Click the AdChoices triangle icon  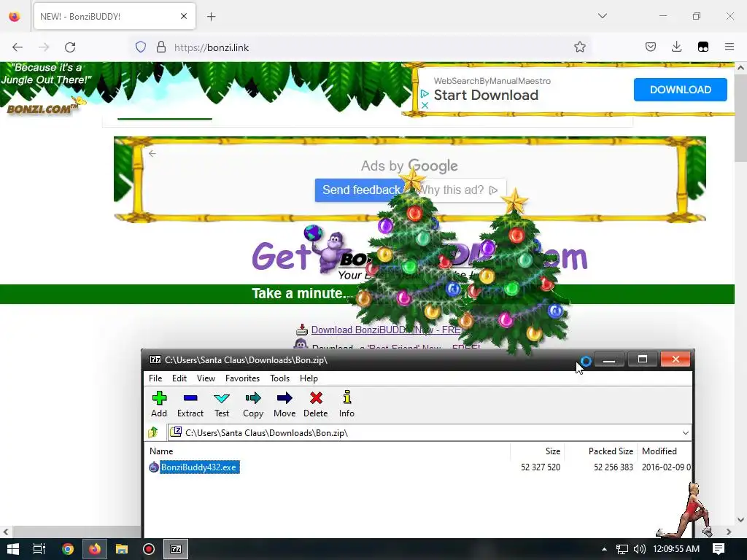(425, 94)
